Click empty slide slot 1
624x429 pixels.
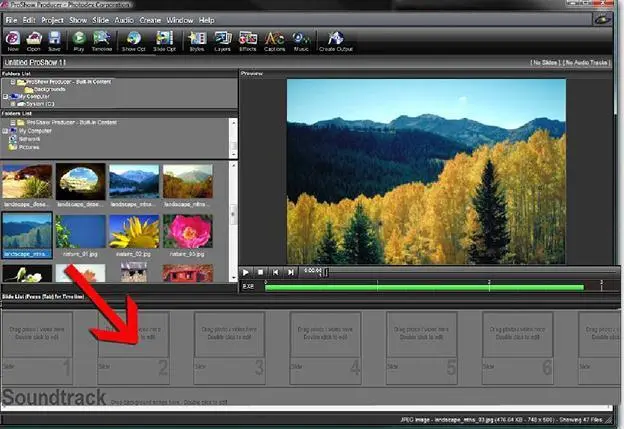(37, 348)
